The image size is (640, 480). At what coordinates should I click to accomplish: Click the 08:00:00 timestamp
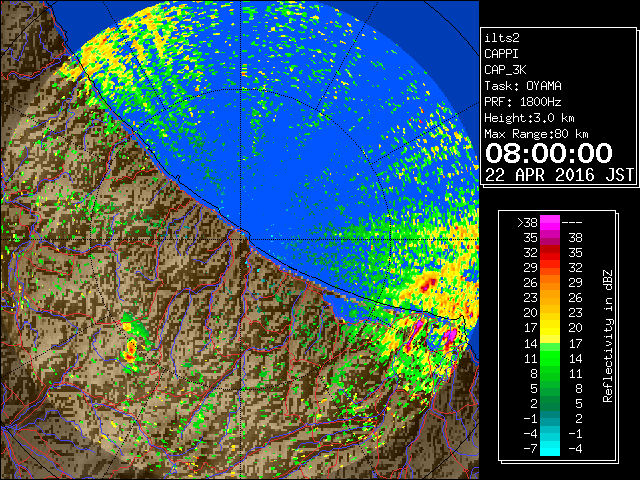tap(549, 153)
